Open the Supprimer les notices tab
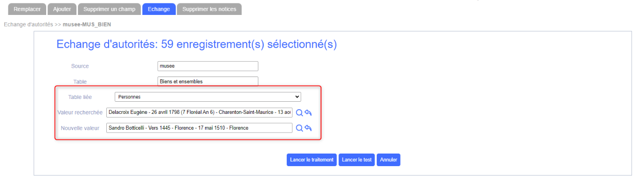644x196 pixels. [x=209, y=9]
